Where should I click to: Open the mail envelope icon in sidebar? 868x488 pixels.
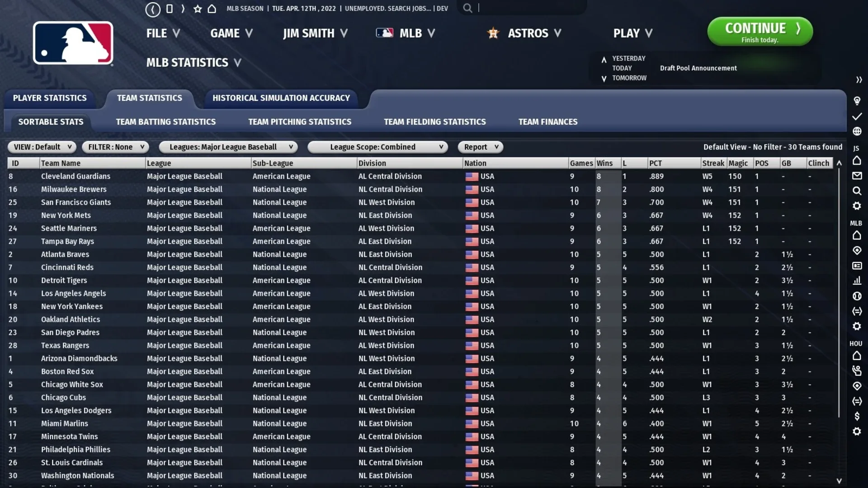857,176
